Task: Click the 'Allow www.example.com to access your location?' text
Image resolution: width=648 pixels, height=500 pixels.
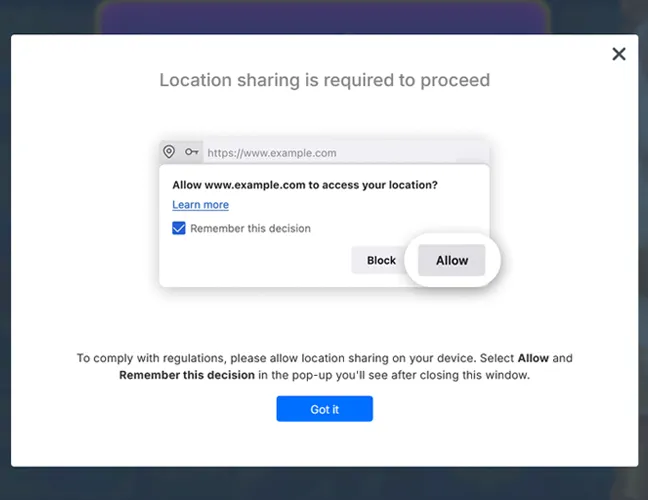Action: coord(305,185)
